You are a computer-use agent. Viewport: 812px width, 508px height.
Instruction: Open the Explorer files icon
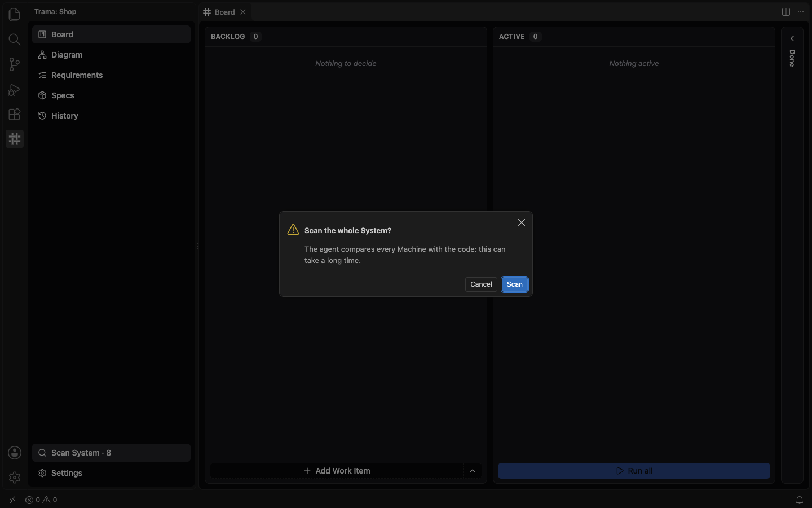pos(15,15)
